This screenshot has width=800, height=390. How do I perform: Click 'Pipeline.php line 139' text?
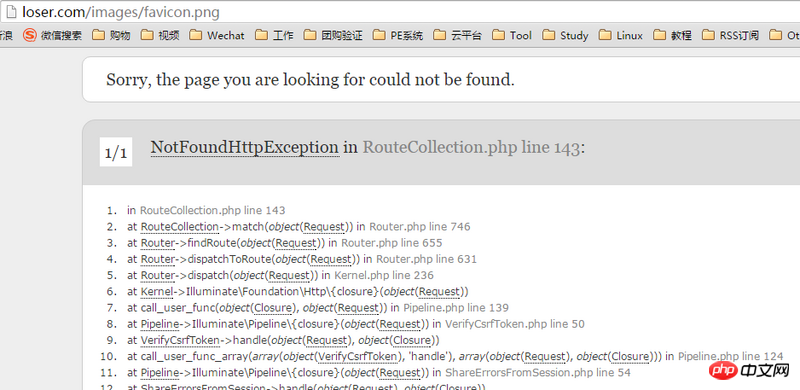[x=456, y=308]
